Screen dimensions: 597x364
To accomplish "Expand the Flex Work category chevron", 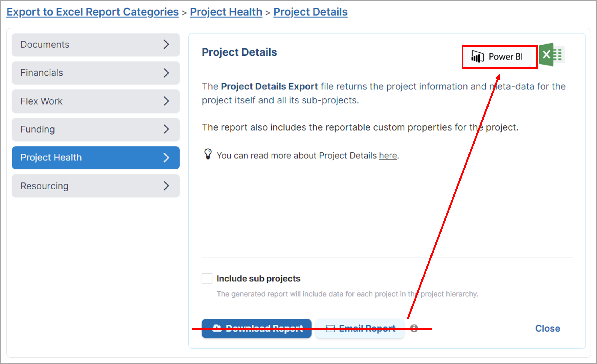I will tap(166, 101).
